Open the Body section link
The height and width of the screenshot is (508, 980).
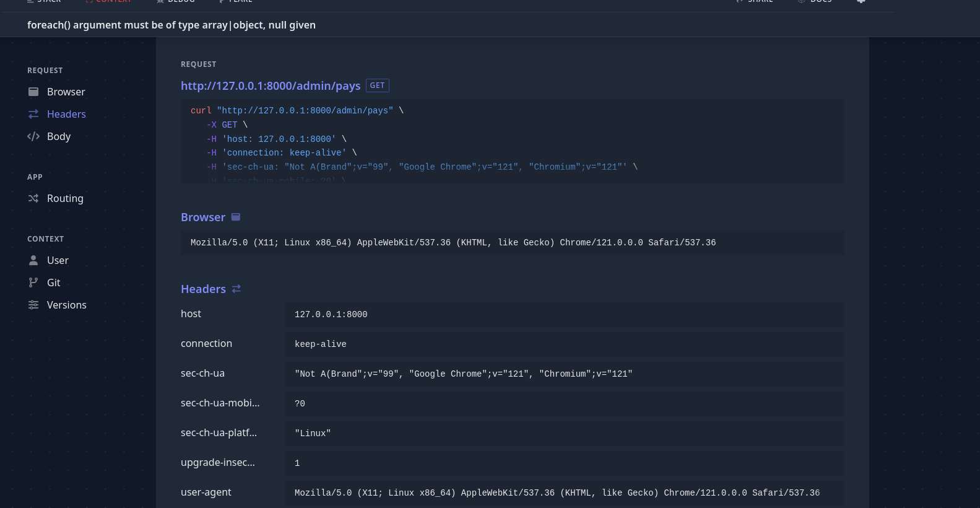[59, 136]
